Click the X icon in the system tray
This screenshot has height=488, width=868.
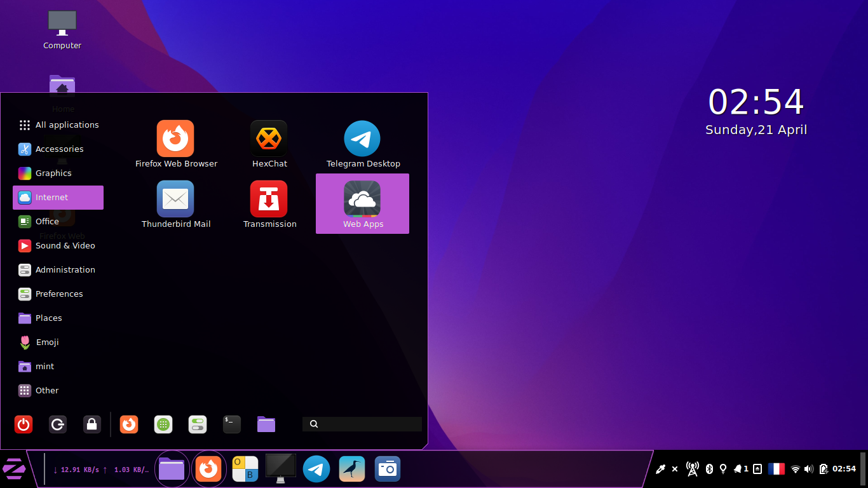pyautogui.click(x=675, y=469)
